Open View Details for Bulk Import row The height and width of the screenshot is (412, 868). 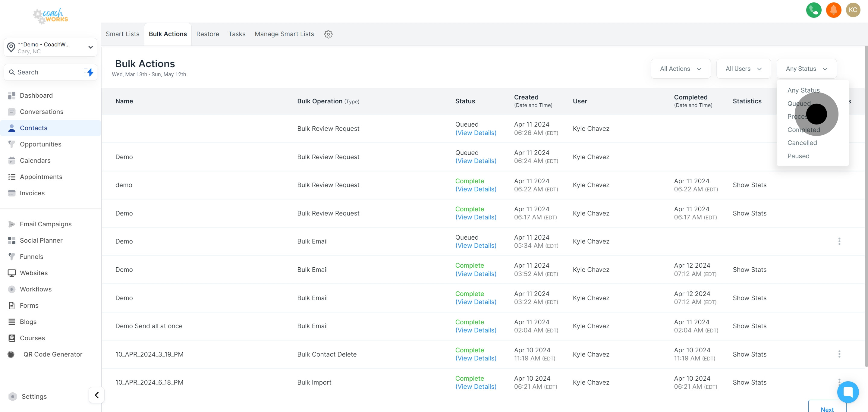(476, 387)
